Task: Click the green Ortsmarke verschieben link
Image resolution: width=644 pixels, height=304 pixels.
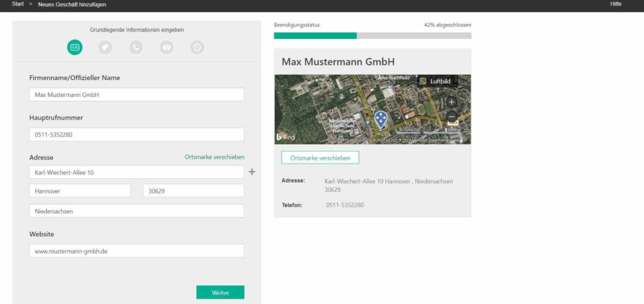Action: [214, 157]
